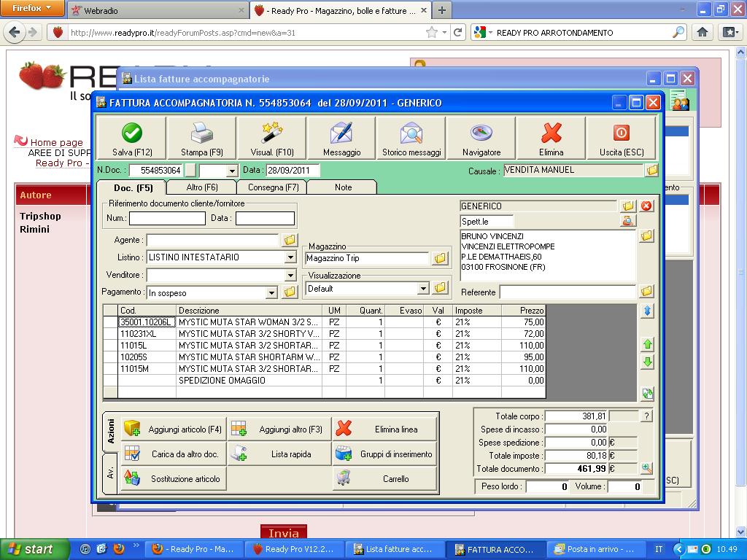The image size is (747, 560).
Task: Click folder icon next to Magazzino field
Action: tap(440, 258)
